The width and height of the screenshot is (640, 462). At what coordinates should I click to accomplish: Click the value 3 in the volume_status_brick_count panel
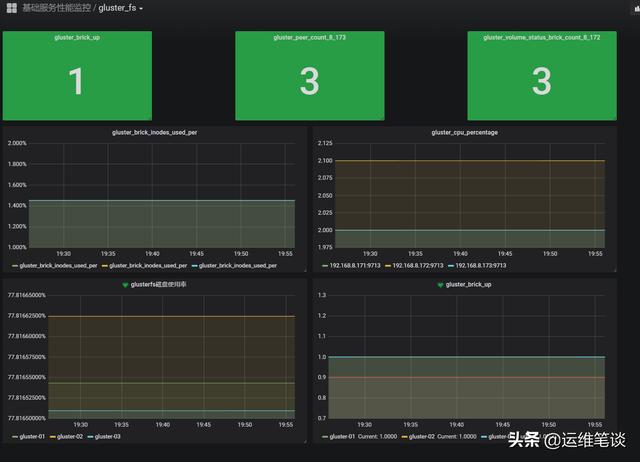pos(542,81)
